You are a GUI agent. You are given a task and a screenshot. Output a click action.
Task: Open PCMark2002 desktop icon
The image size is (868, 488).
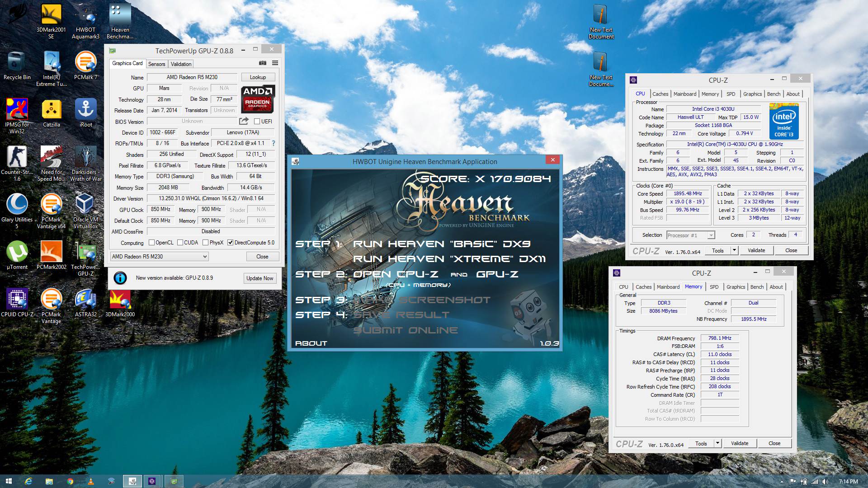click(x=51, y=256)
